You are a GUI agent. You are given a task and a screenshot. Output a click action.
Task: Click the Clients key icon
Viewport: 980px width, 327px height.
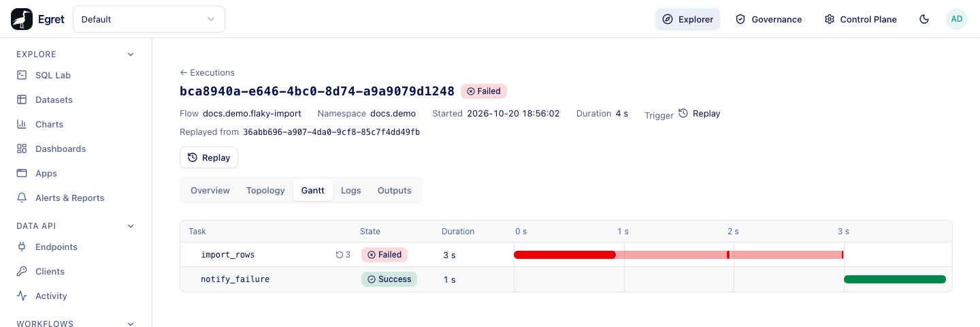[22, 271]
